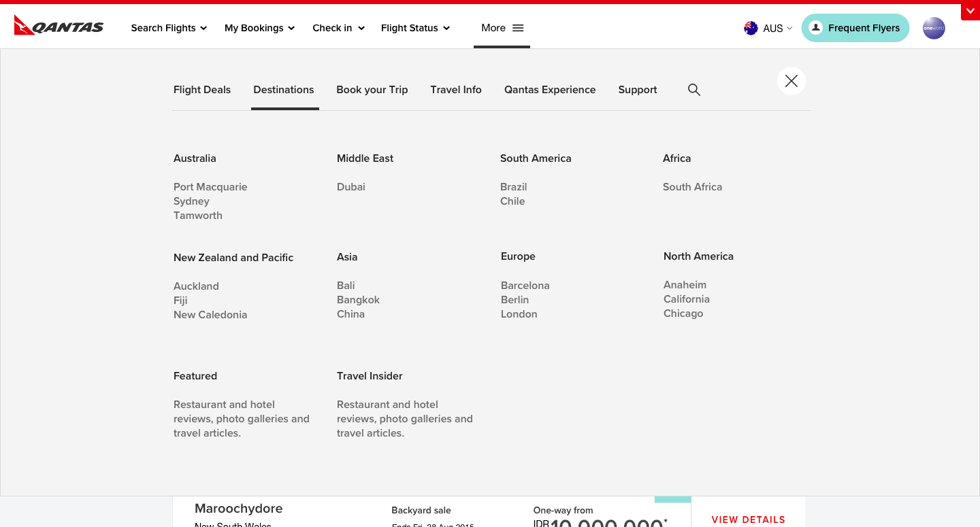Switch to the Book your Trip tab
This screenshot has width=980, height=527.
(x=372, y=90)
